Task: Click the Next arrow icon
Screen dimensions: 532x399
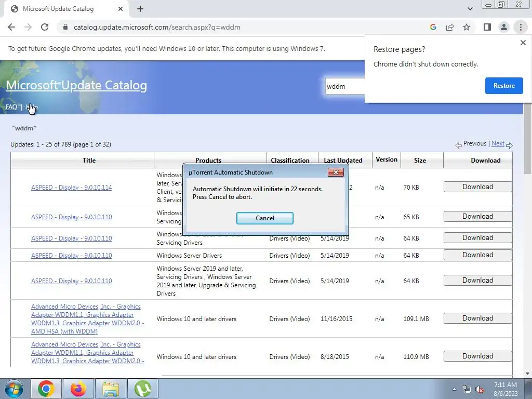Action: pos(509,145)
